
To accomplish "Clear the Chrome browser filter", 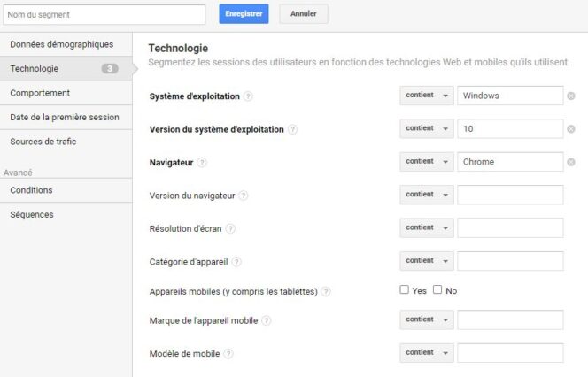I will pos(571,162).
